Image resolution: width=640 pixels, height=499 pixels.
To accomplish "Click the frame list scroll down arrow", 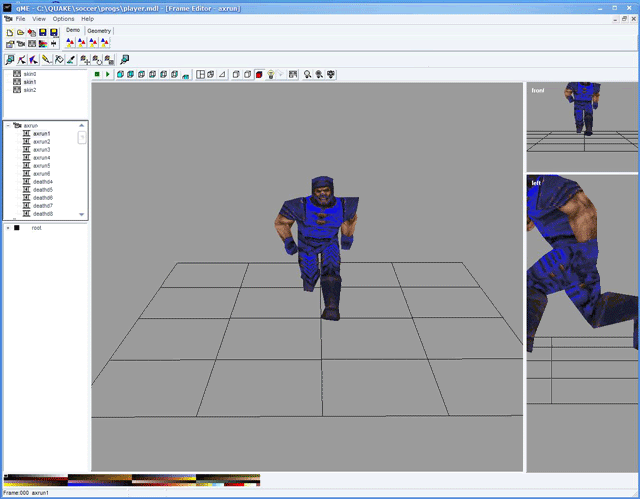I will click(82, 214).
